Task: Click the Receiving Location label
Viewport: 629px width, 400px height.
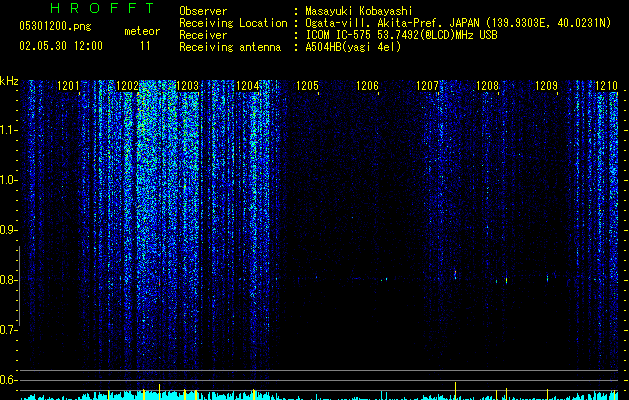Action: coord(233,23)
